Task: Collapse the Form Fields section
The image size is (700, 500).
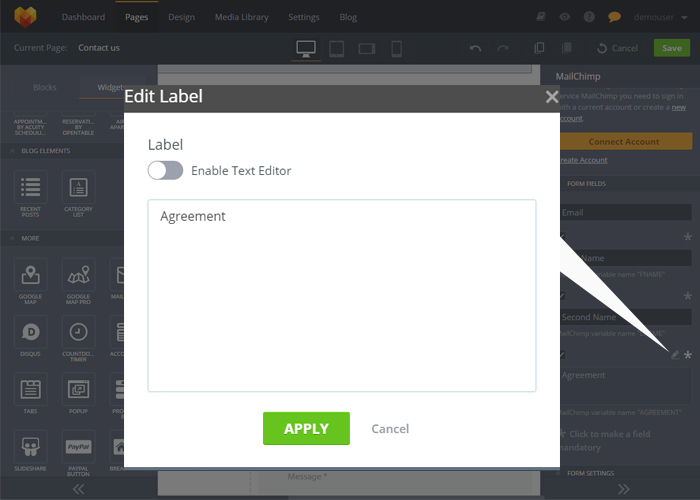Action: [x=586, y=183]
